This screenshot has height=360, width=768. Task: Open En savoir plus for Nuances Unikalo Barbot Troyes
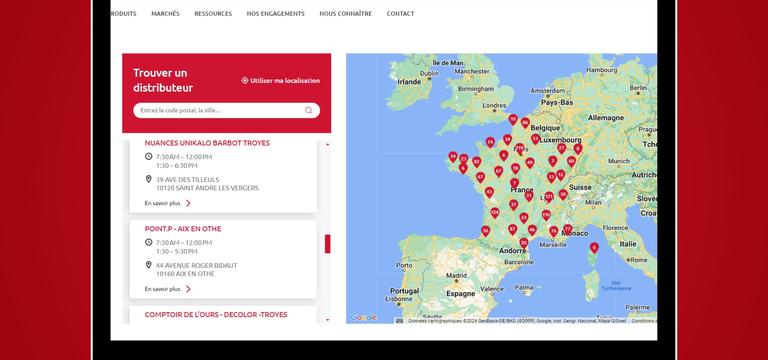click(x=163, y=203)
